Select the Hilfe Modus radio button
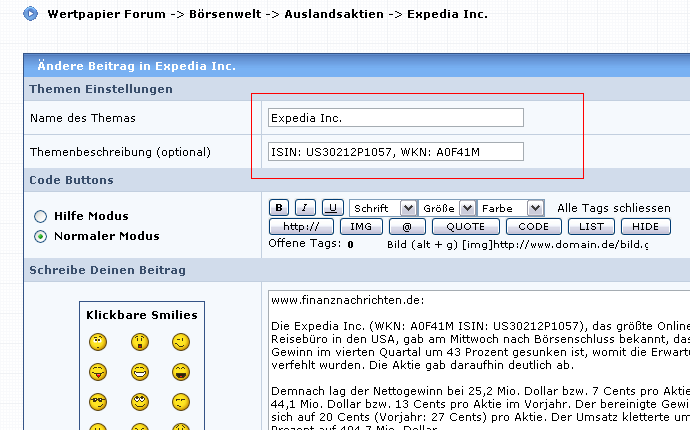 click(x=40, y=216)
